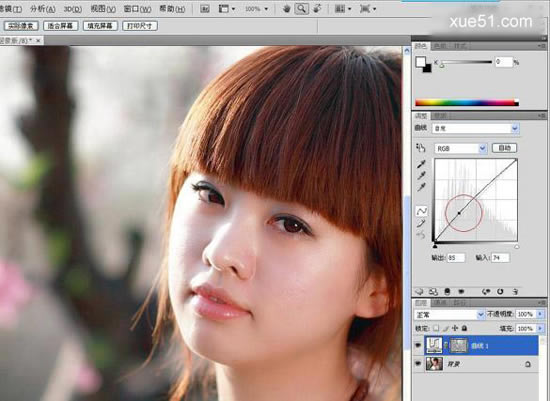Hide the Curves 1 adjustment layer
Viewport: 550px width, 401px height.
(x=418, y=346)
